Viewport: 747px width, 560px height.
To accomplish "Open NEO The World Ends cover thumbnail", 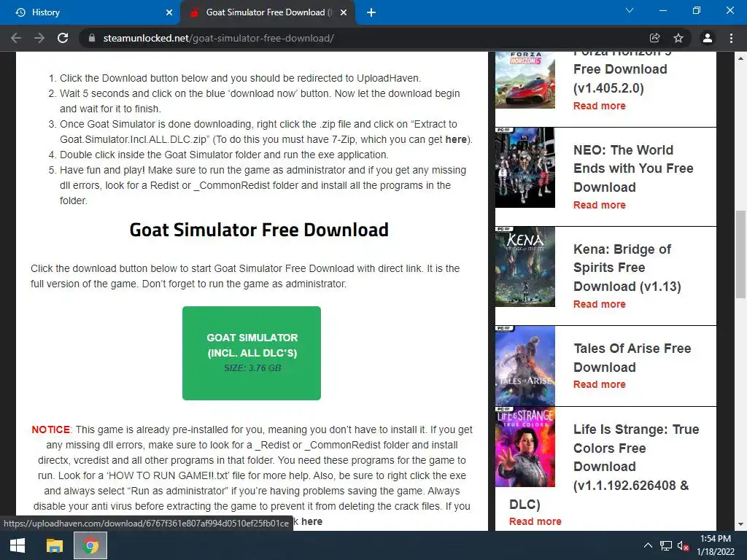I will point(525,168).
